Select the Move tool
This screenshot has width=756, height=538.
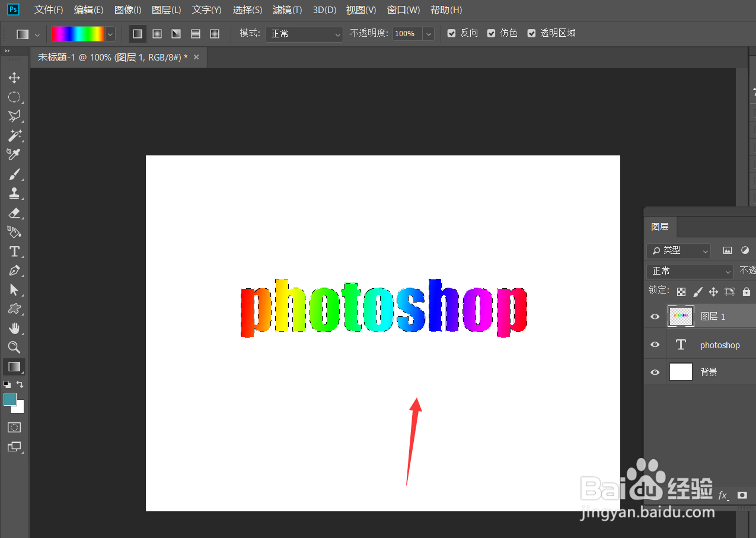(x=14, y=78)
